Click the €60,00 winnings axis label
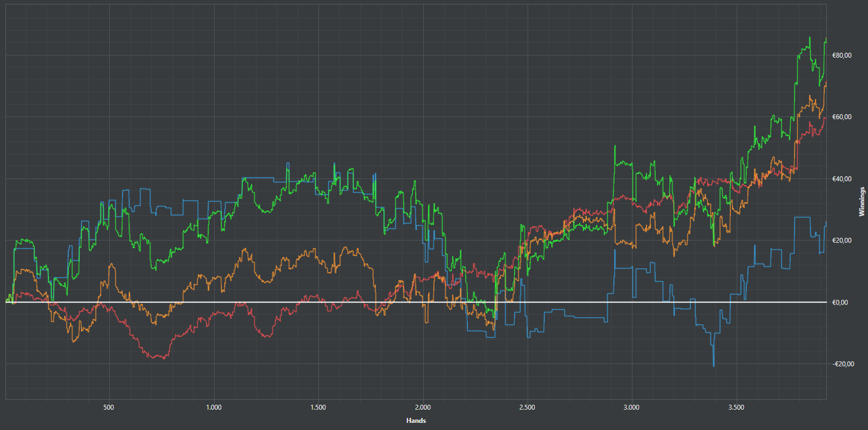The image size is (868, 430). point(842,117)
